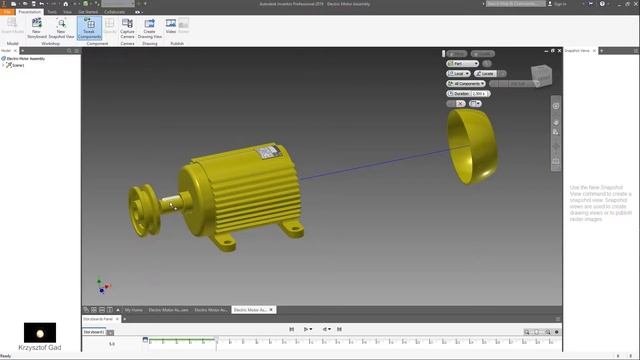The height and width of the screenshot is (360, 640).
Task: Select Electric Motor Assembly in model tree
Action: tap(26, 59)
